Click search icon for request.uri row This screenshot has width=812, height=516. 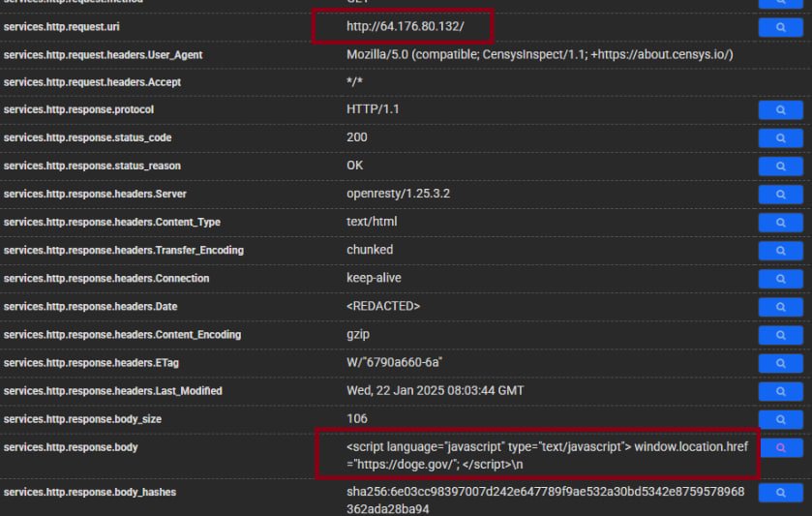pyautogui.click(x=781, y=27)
